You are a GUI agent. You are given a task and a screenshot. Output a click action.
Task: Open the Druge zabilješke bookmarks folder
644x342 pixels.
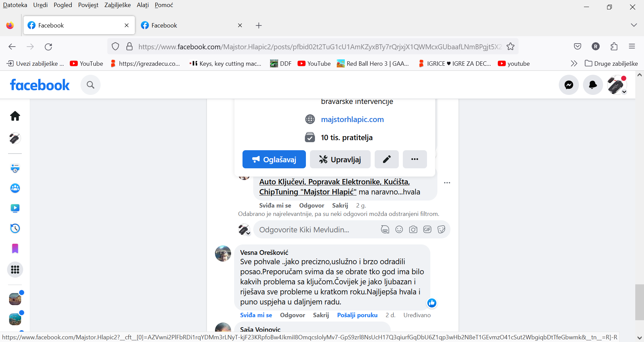point(611,63)
